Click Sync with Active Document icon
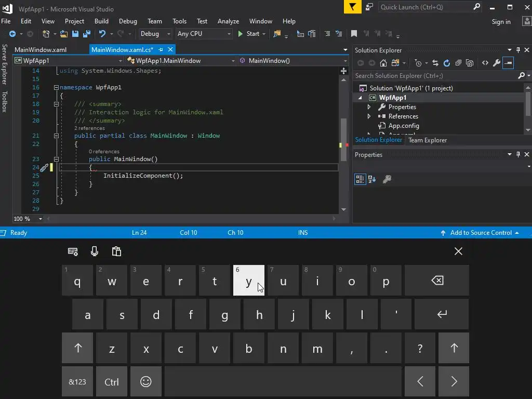 pos(435,63)
